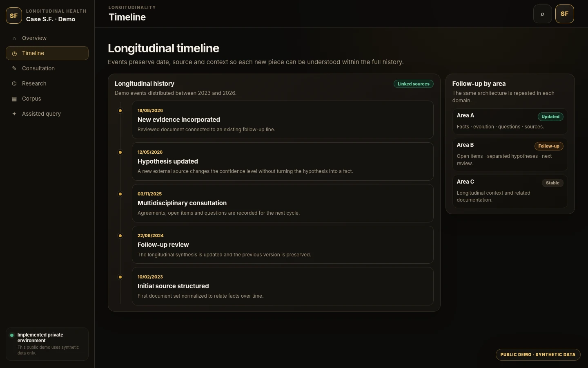This screenshot has width=588, height=368.
Task: Open the SF profile avatar in top bar
Action: (565, 14)
